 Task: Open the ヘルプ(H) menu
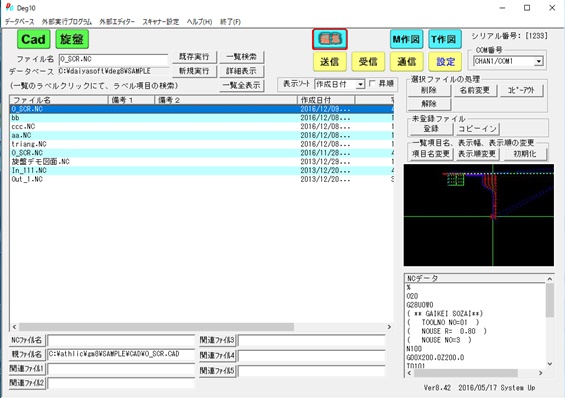[199, 22]
